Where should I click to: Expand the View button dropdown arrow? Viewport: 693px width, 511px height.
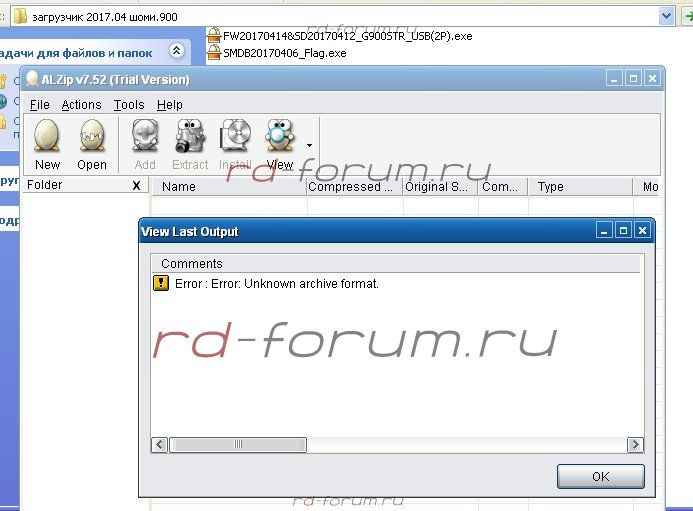[x=309, y=146]
